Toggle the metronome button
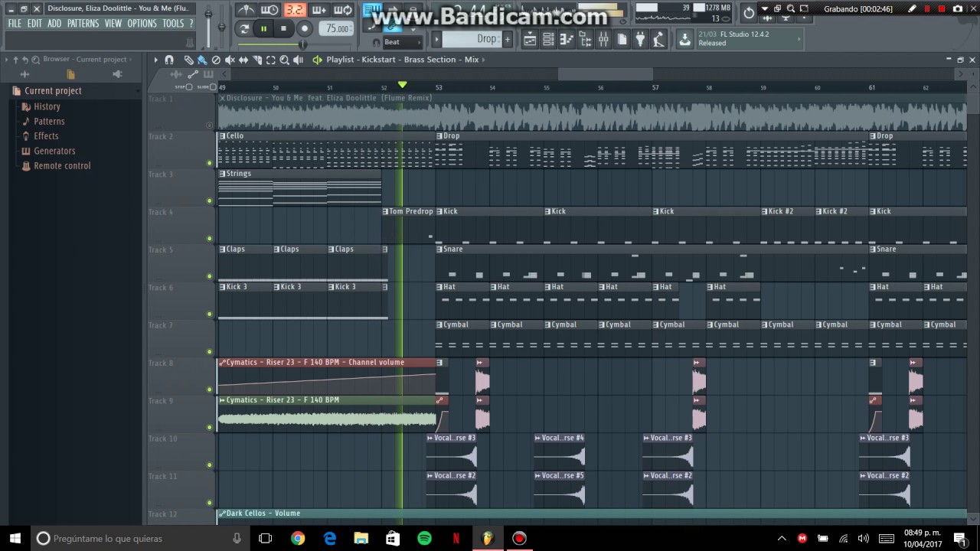 click(246, 10)
